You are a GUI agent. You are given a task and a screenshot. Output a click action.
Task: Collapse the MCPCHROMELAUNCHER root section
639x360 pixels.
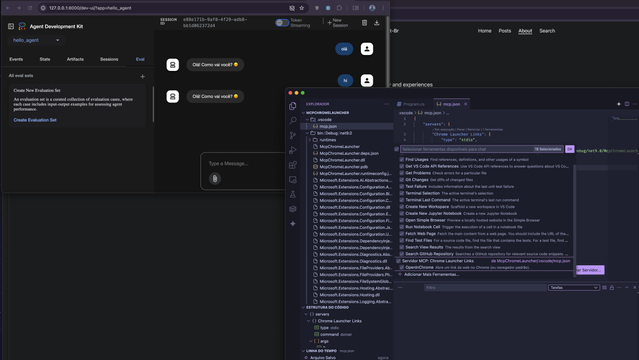[303, 113]
